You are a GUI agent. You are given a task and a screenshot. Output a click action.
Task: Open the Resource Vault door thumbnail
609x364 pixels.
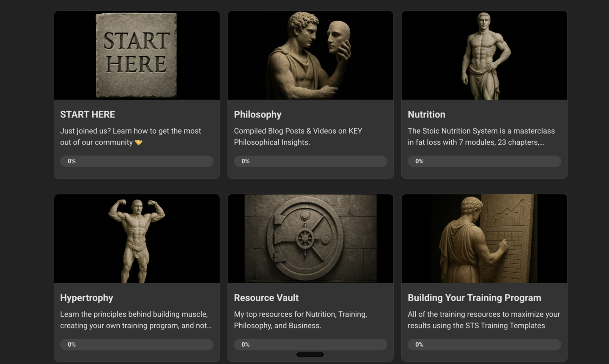pos(310,238)
